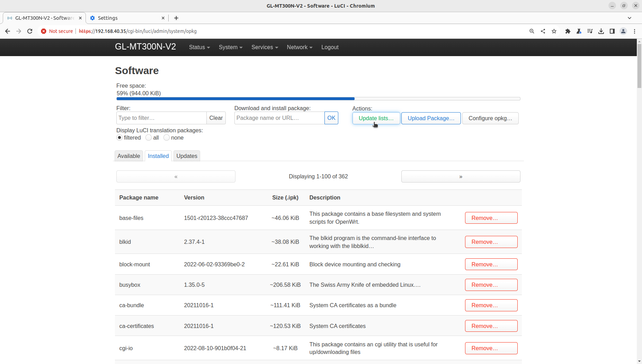Remove the block-mount package
Viewport: 642px width, 364px height.
pos(491,264)
